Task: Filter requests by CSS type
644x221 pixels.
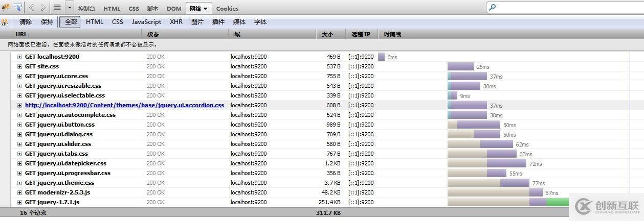Action: [118, 22]
